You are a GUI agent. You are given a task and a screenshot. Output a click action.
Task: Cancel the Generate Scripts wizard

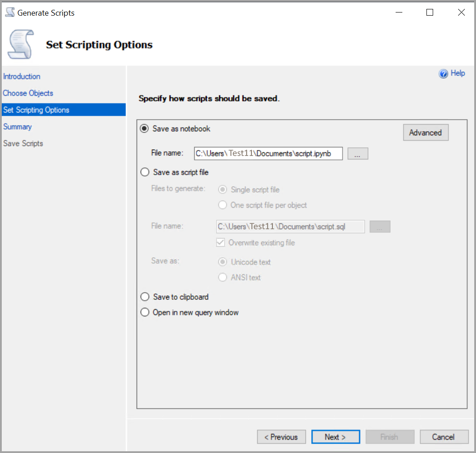point(444,436)
